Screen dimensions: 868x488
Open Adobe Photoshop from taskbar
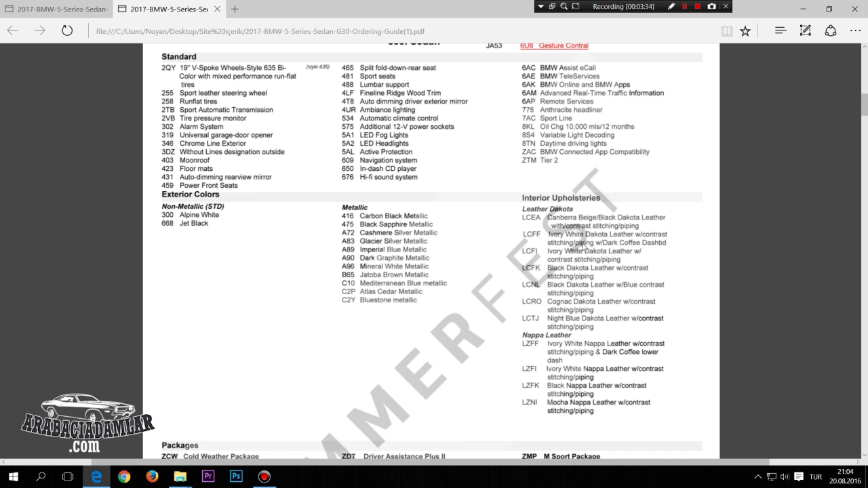tap(236, 476)
